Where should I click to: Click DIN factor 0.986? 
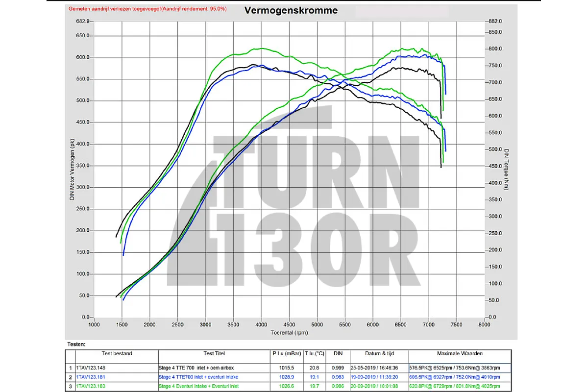339,387
